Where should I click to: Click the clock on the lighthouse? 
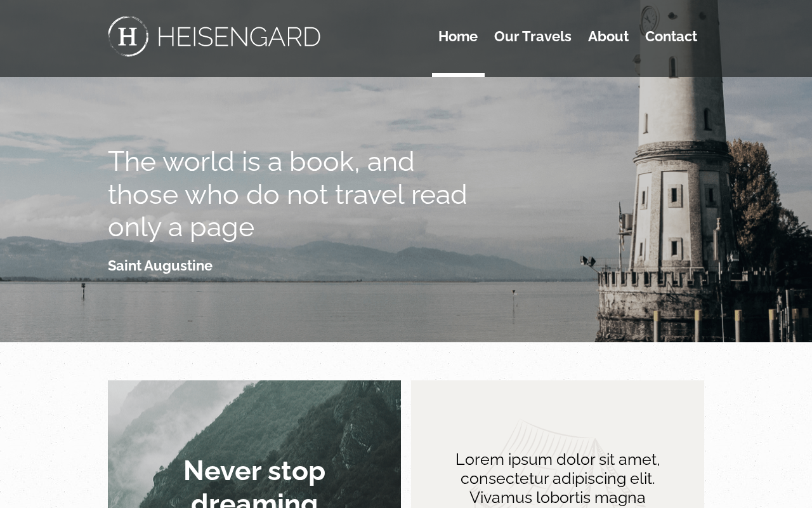(x=650, y=19)
